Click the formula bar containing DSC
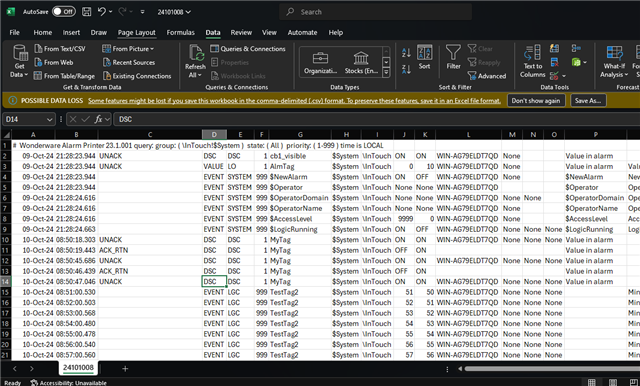 pos(376,119)
